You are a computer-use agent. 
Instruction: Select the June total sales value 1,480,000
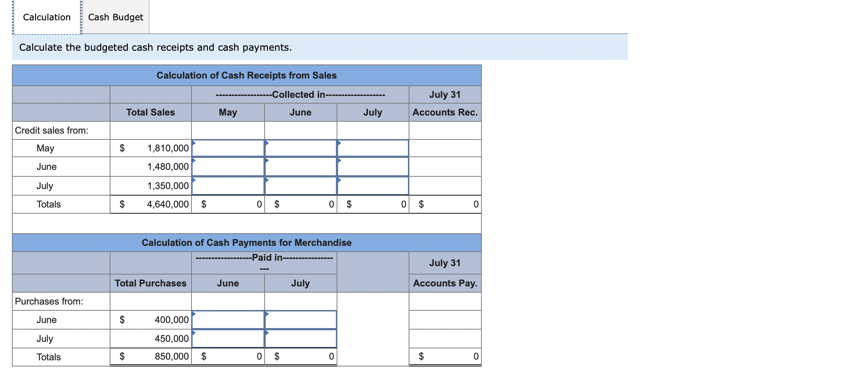pyautogui.click(x=167, y=167)
